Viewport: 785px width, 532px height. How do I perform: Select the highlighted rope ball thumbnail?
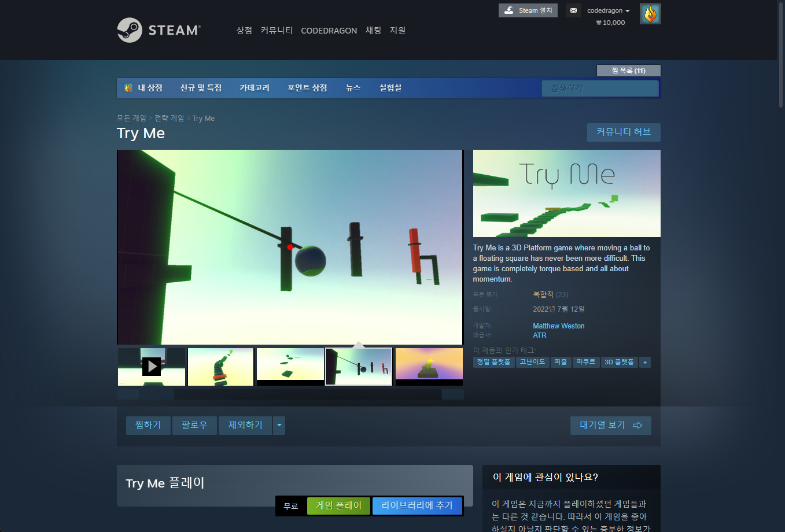(359, 367)
